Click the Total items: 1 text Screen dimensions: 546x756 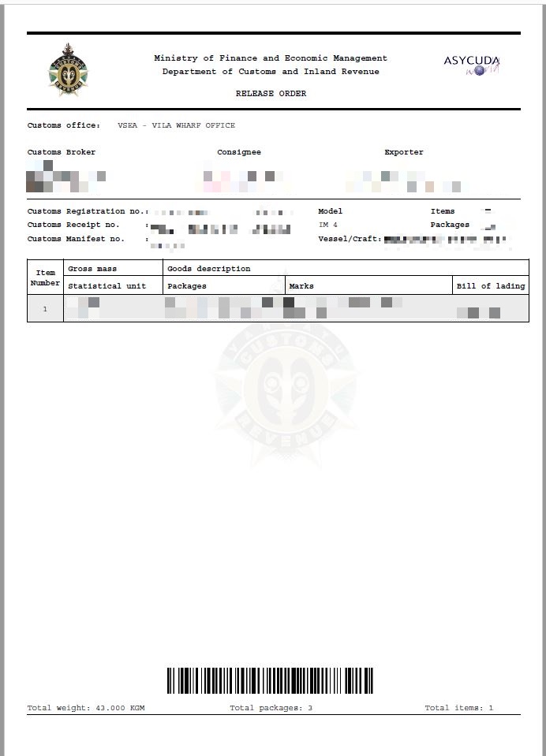(x=458, y=708)
